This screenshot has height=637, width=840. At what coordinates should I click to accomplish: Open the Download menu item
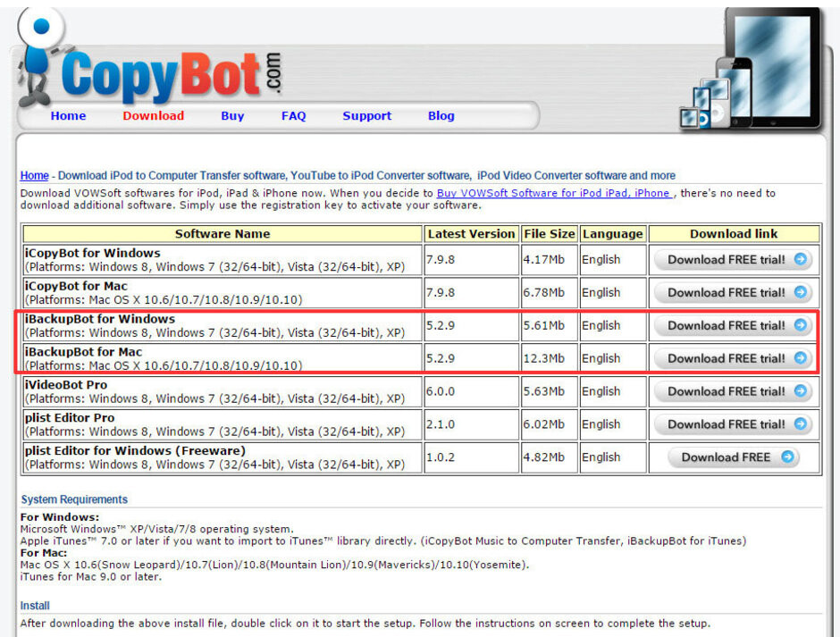[153, 116]
